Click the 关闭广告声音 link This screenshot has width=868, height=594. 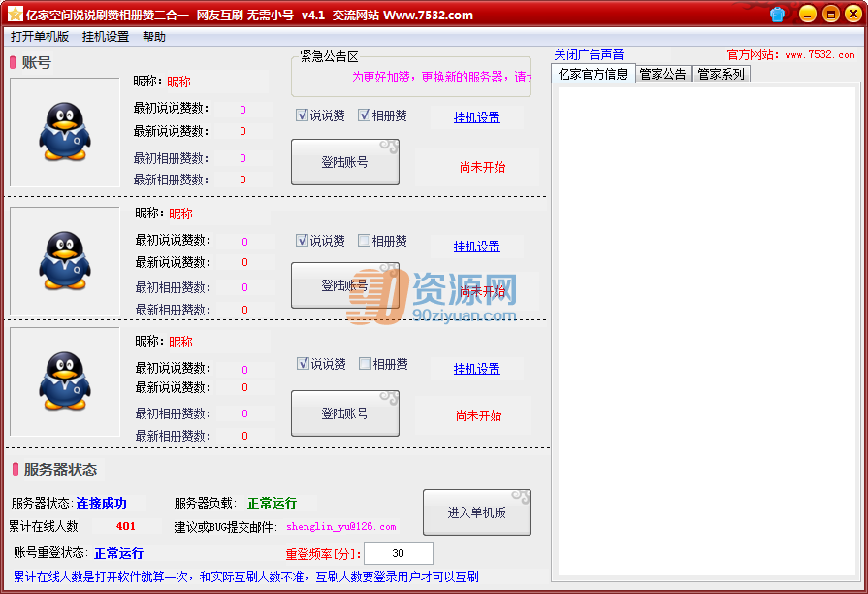point(589,55)
